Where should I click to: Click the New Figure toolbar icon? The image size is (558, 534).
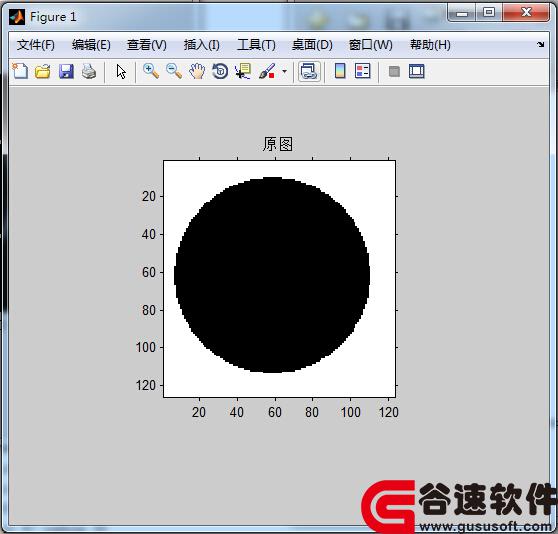pyautogui.click(x=20, y=71)
